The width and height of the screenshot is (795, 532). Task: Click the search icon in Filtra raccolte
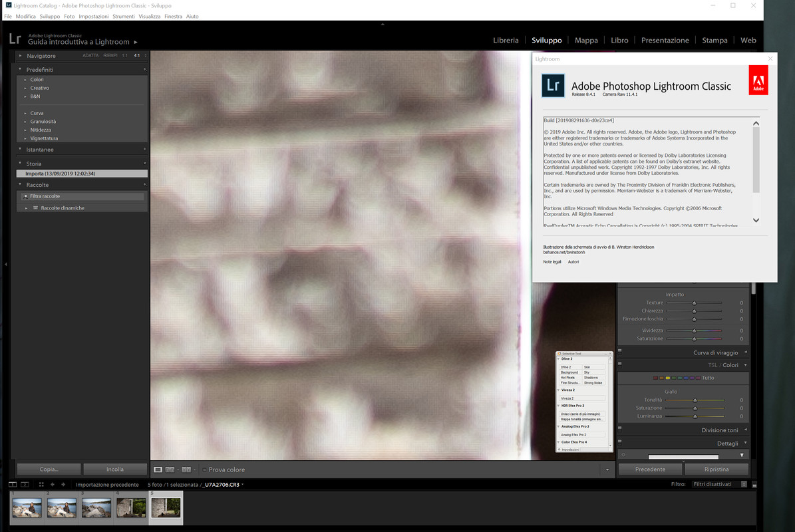(x=25, y=196)
